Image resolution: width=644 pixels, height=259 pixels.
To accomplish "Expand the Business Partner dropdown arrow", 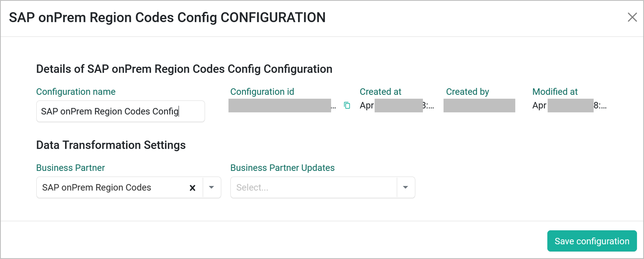I will [211, 187].
